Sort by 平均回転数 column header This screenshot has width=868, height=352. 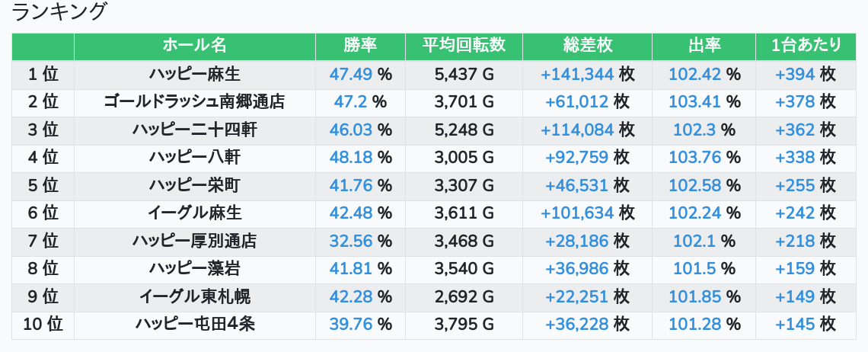tap(464, 46)
